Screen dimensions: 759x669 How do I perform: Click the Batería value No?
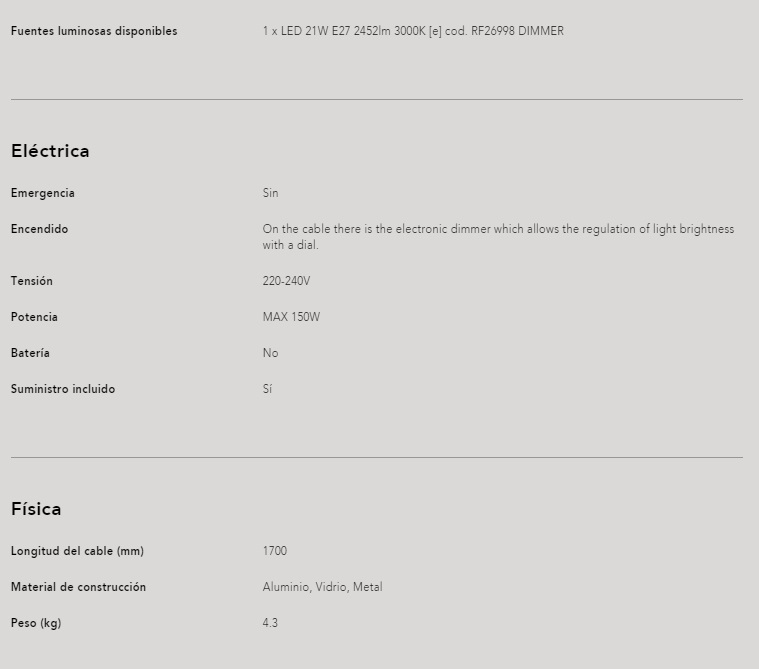coord(270,353)
